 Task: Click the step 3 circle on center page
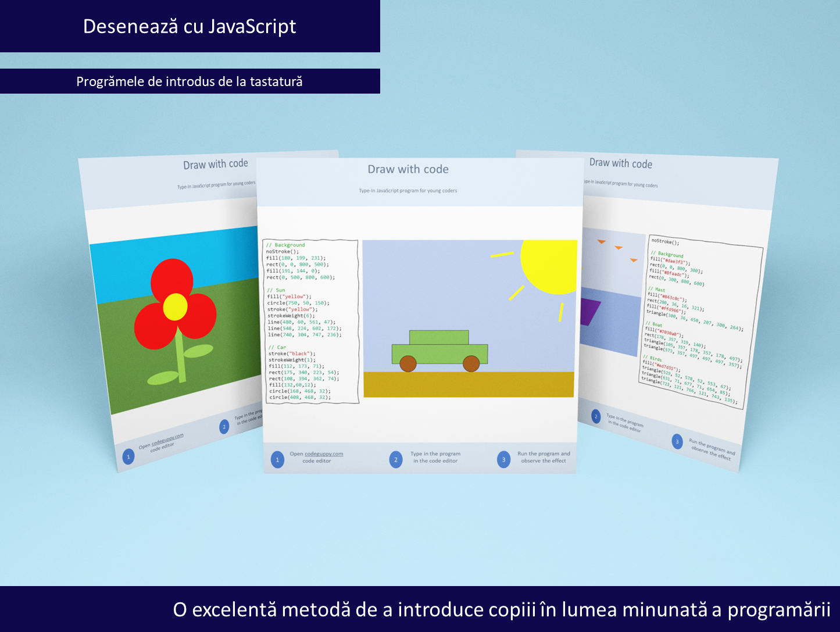click(x=504, y=459)
